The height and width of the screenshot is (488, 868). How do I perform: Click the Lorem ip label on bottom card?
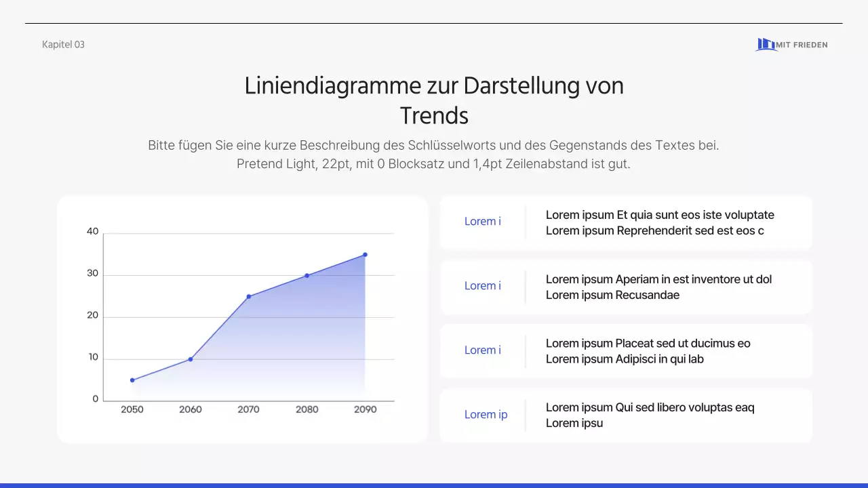[x=486, y=414]
